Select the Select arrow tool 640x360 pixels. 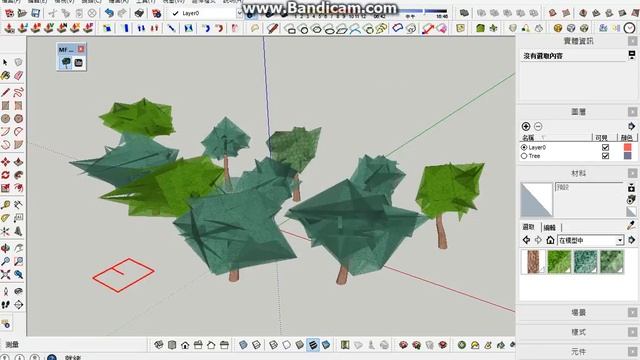point(5,62)
